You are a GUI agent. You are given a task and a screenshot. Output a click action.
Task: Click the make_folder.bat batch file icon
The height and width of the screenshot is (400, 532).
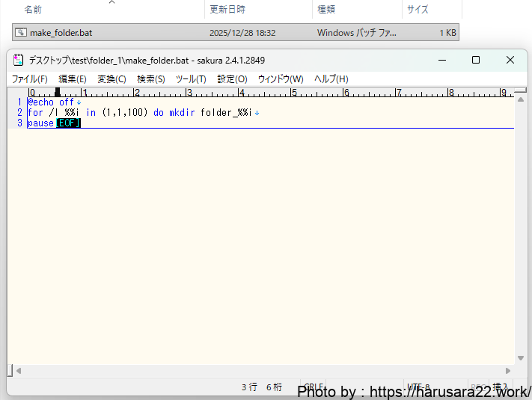(x=21, y=33)
